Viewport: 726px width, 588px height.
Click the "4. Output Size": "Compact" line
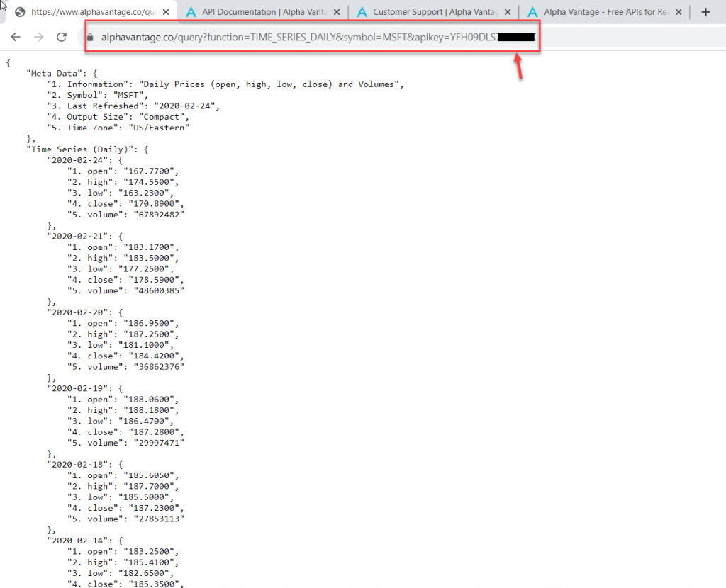point(118,117)
